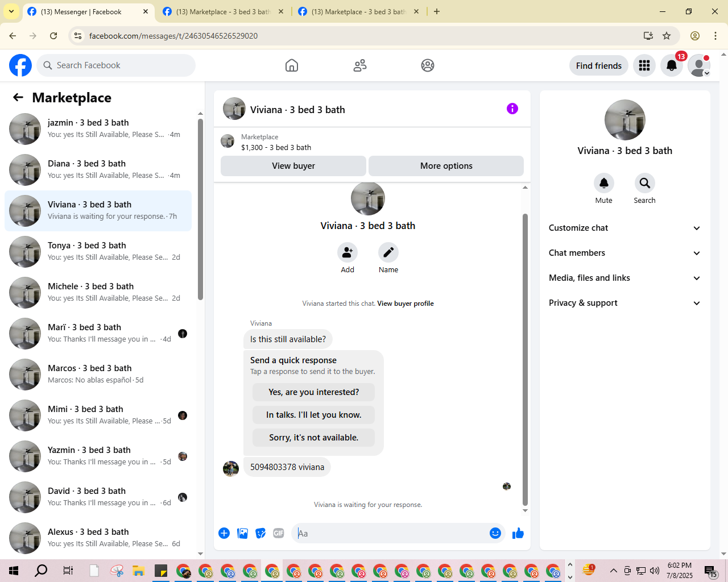Search in the Viviana conversation
This screenshot has width=728, height=582.
(x=645, y=183)
